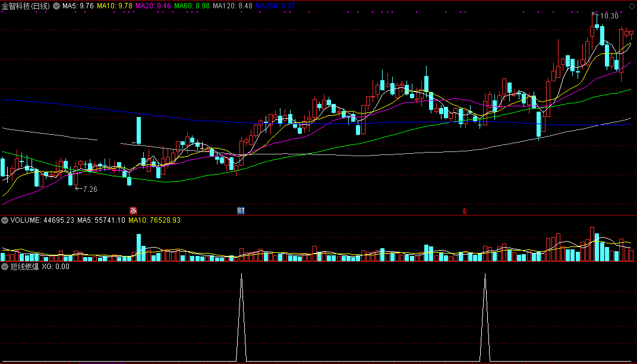Open the red 涨 event marker
This screenshot has height=364, width=637.
pyautogui.click(x=133, y=211)
